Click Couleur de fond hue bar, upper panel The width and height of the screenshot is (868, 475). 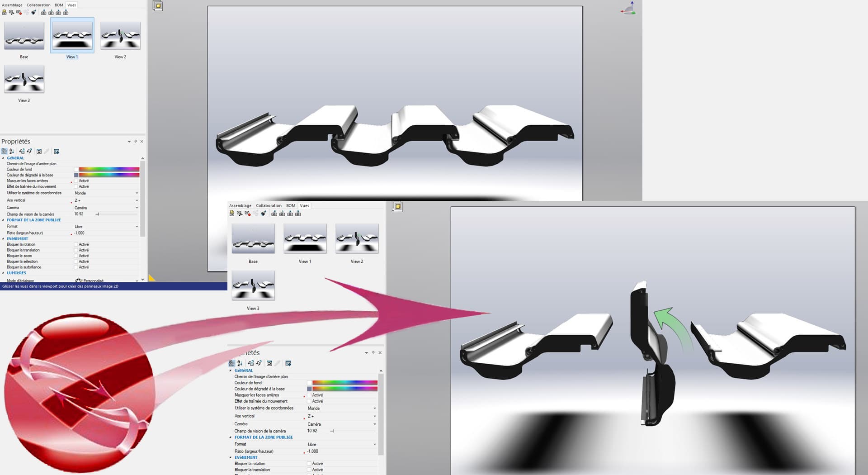tap(109, 170)
